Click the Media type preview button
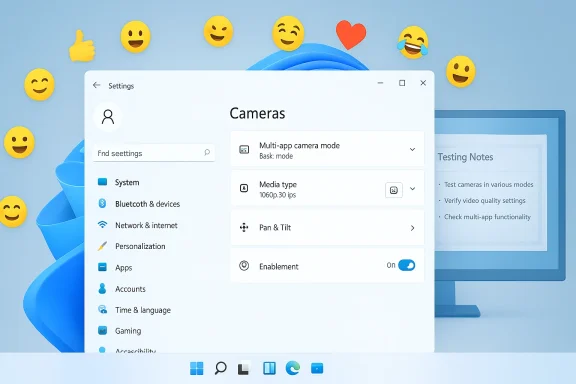Viewport: 576px width, 384px height. pos(393,190)
